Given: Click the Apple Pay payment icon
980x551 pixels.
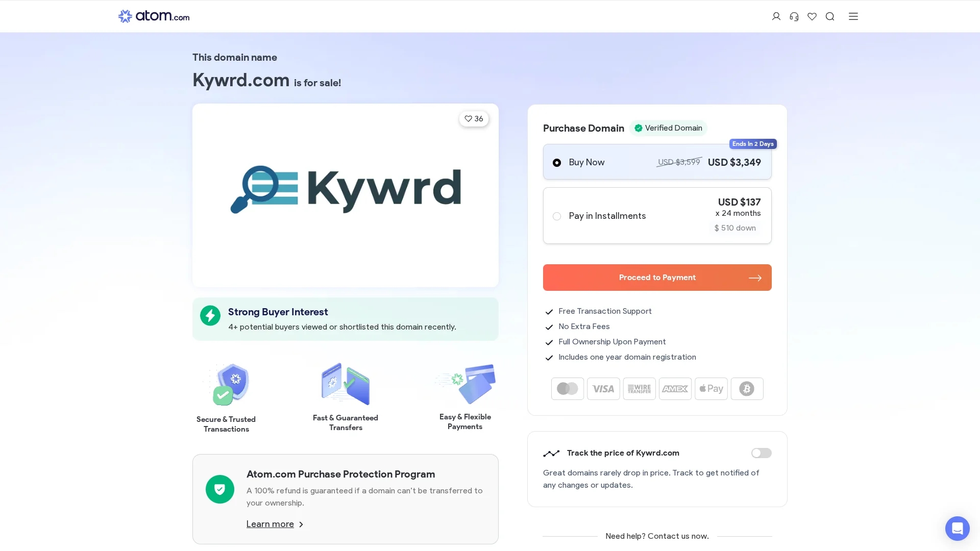Looking at the screenshot, I should 711,389.
